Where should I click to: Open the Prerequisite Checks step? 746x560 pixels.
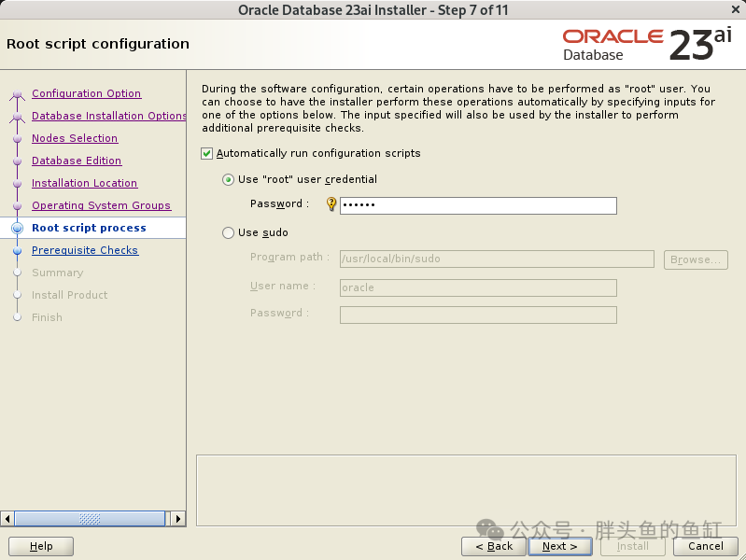click(x=85, y=250)
